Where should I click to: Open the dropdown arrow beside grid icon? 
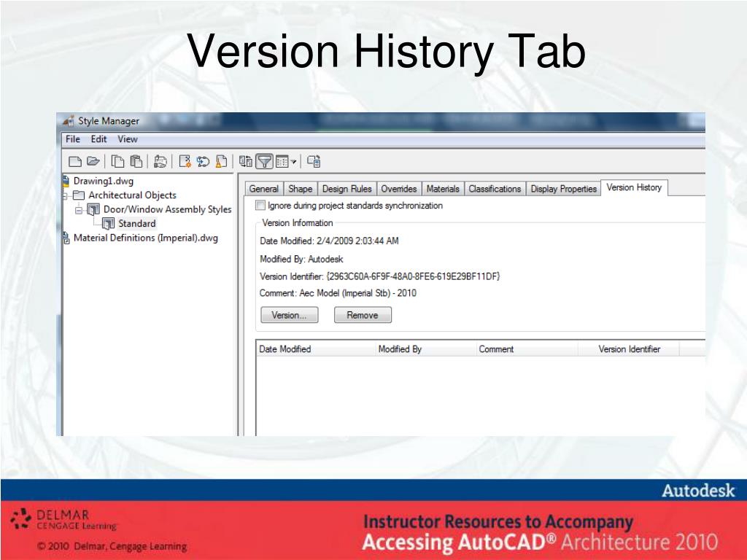point(293,162)
